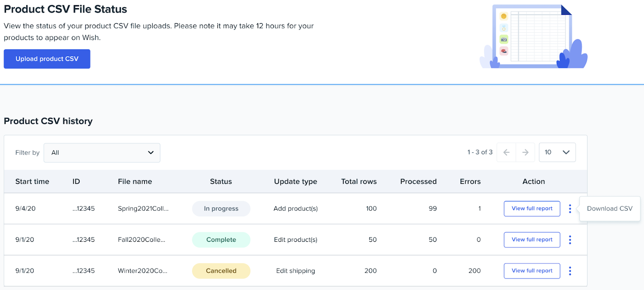Click Edit product(s) update type cell
The height and width of the screenshot is (290, 644).
click(295, 240)
